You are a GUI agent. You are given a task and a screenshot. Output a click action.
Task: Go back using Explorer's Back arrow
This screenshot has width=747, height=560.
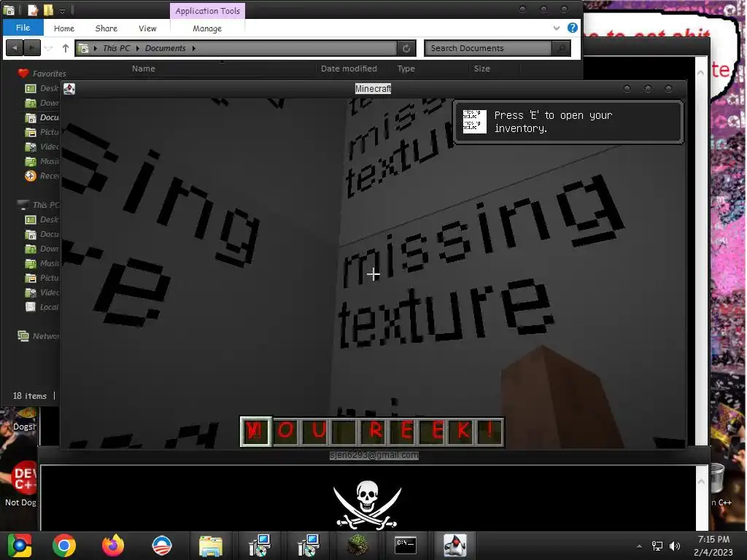(x=15, y=47)
